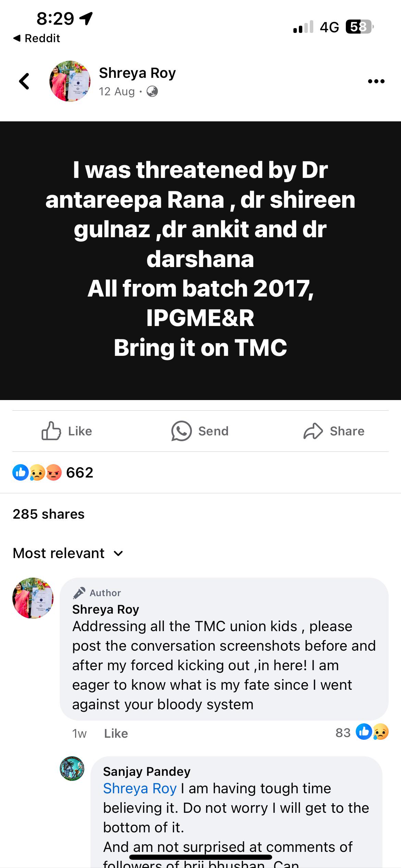Tap the chevron beside Most relevant
Viewport: 401px width, 868px height.
pyautogui.click(x=118, y=554)
